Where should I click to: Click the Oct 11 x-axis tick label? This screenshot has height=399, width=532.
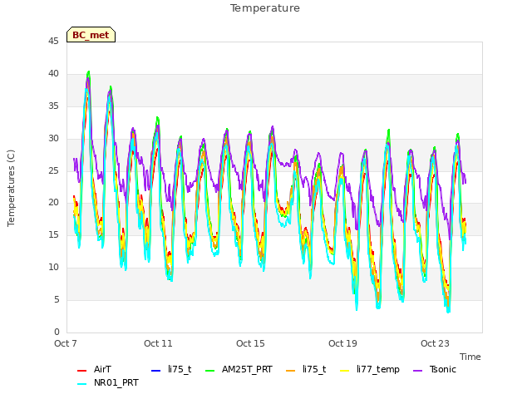158,343
